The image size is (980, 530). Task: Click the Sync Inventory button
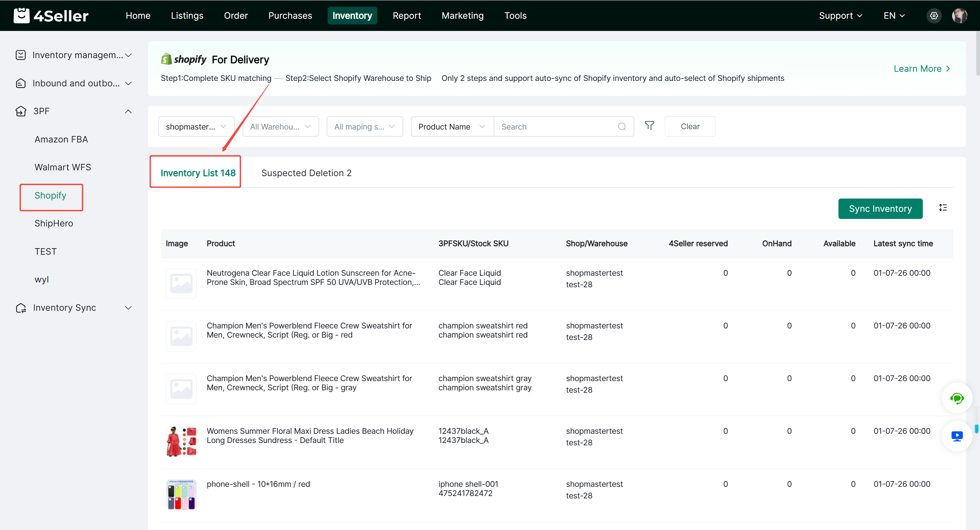[880, 208]
